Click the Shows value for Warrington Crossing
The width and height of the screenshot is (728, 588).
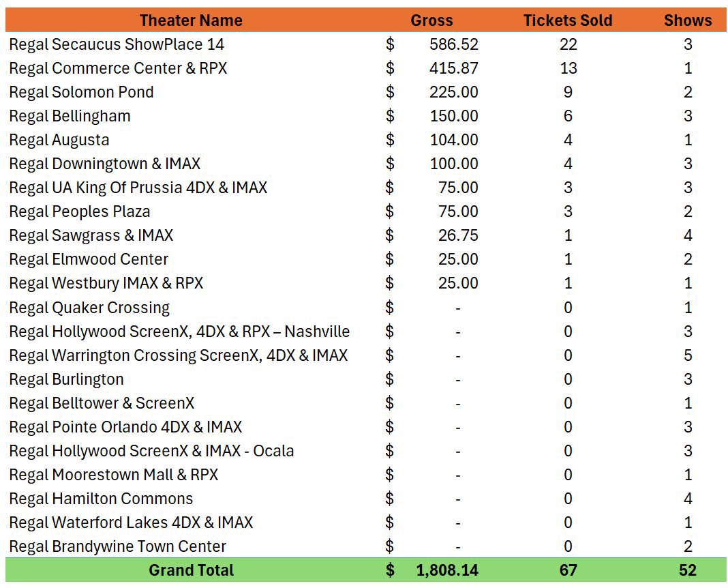(688, 355)
